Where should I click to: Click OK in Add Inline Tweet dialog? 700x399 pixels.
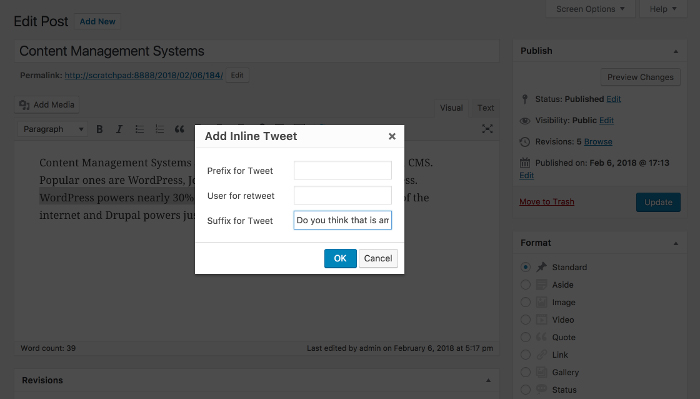tap(340, 258)
